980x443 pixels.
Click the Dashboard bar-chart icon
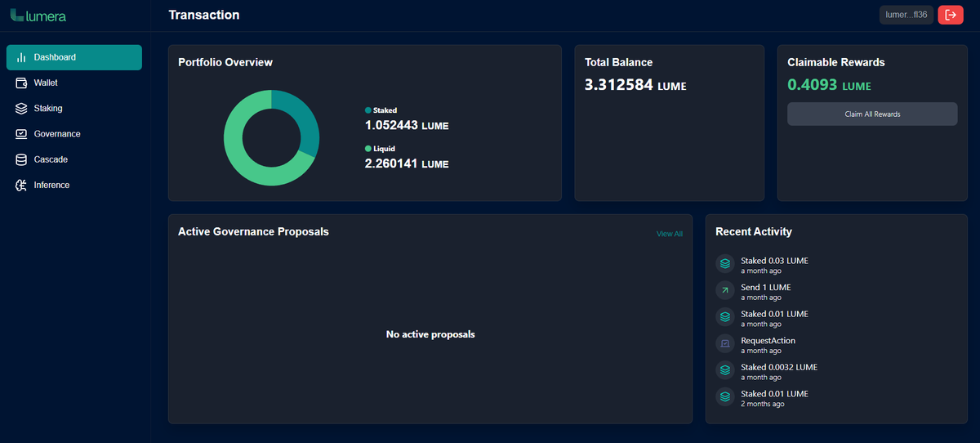[x=22, y=57]
